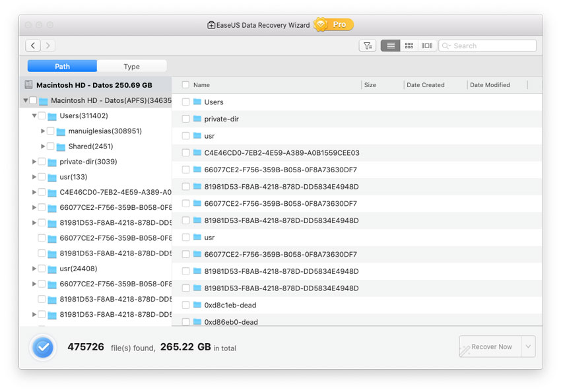Collapse the Users(311402) tree node
561x392 pixels.
[x=34, y=115]
